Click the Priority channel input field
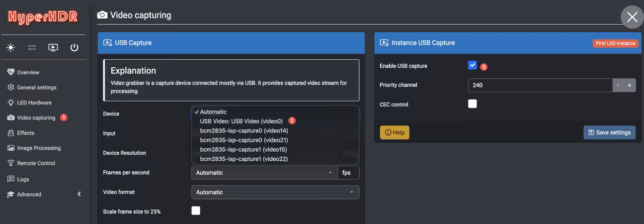Viewport: 644px width, 224px height. (540, 85)
